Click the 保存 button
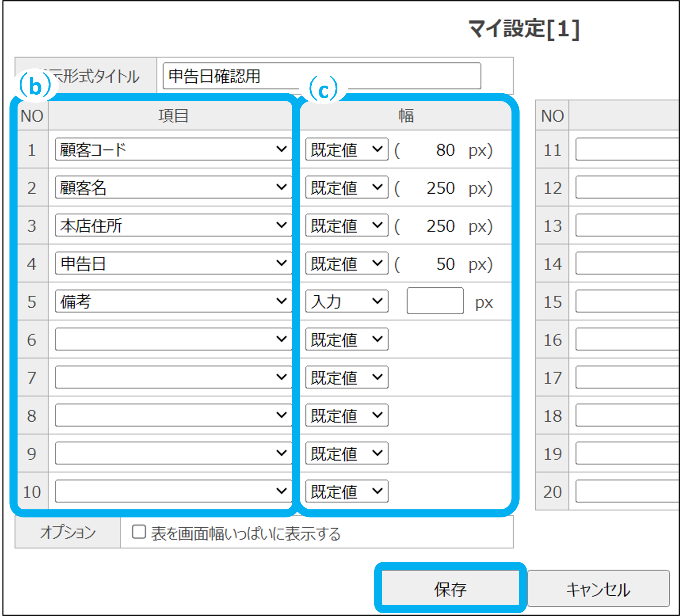 450,589
